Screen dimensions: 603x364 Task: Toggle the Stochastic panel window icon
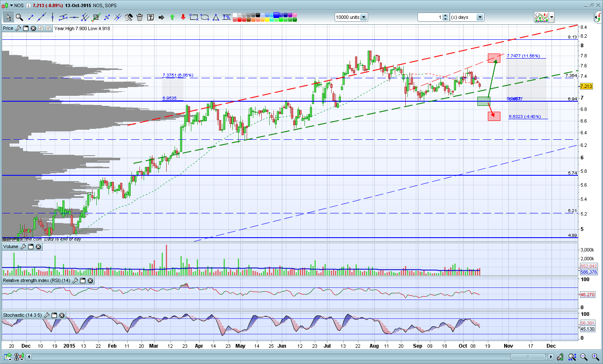pos(54,315)
